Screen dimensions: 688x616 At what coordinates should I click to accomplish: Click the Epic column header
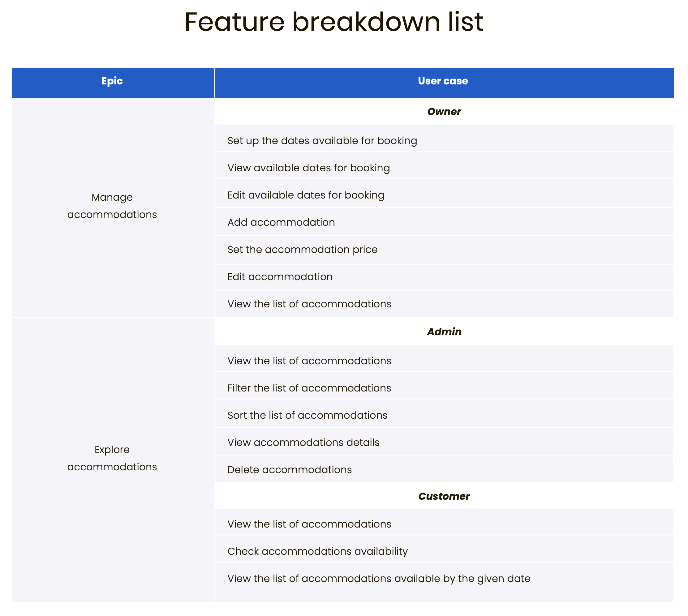(113, 83)
